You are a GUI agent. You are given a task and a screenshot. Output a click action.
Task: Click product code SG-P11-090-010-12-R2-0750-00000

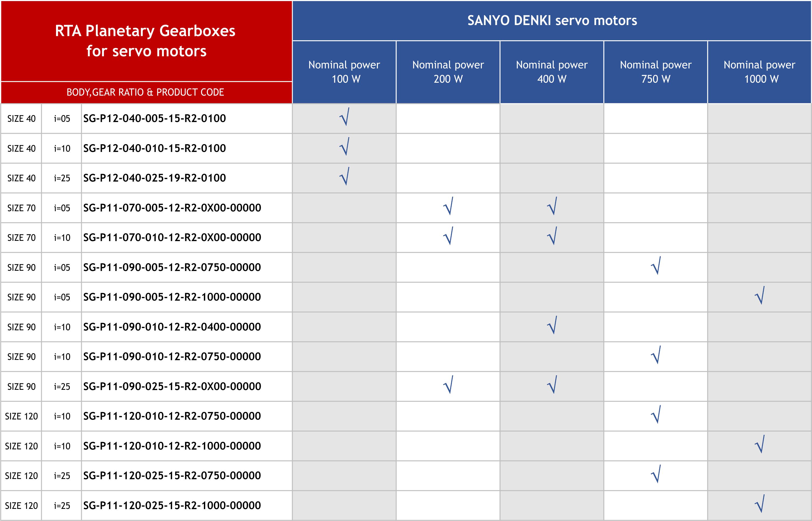point(172,357)
